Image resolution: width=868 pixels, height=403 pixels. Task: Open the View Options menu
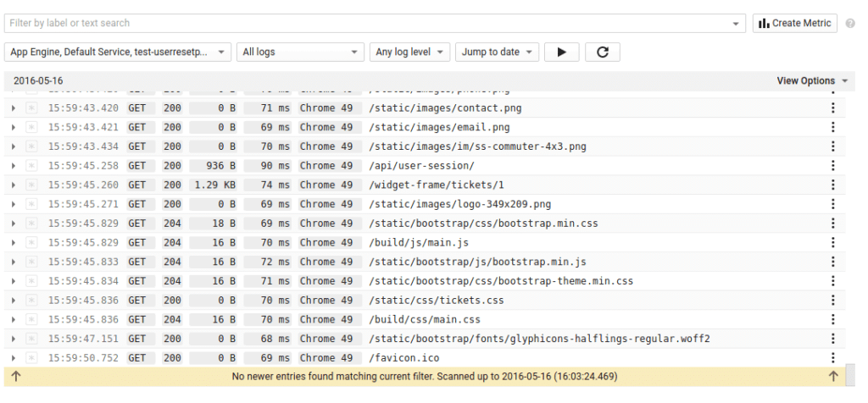pyautogui.click(x=812, y=80)
